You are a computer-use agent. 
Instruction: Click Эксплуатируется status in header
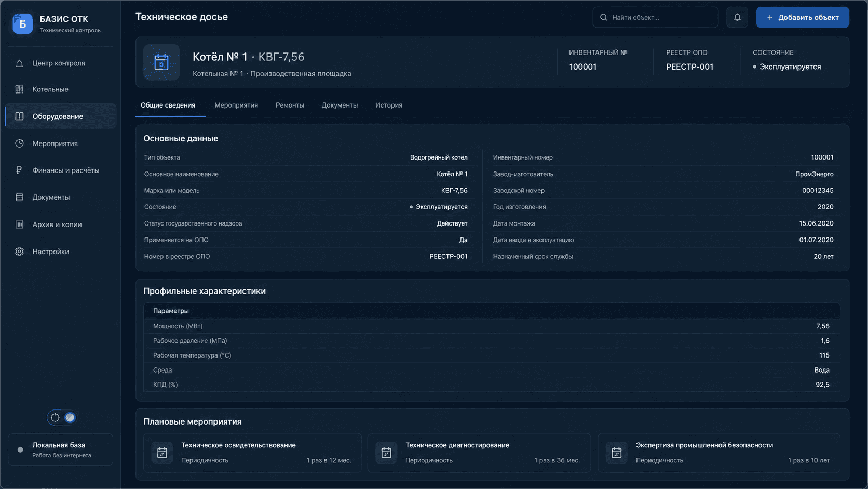(787, 67)
